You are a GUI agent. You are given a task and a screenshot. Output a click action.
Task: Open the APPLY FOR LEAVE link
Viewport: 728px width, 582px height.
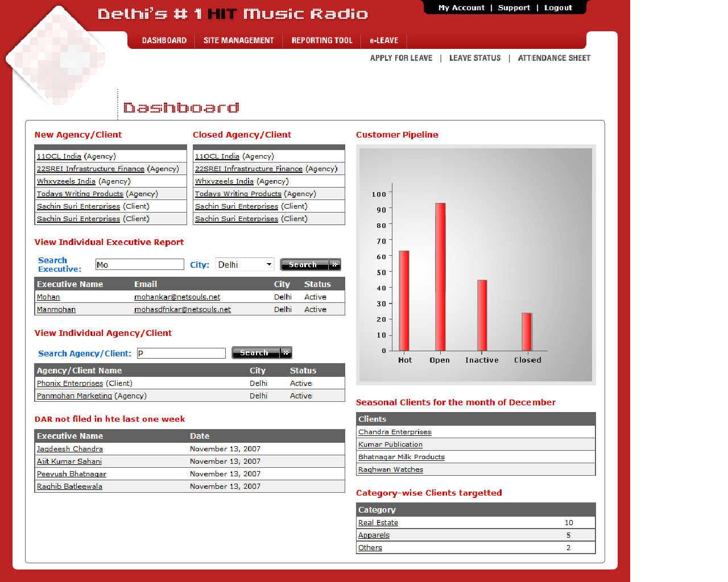point(401,58)
